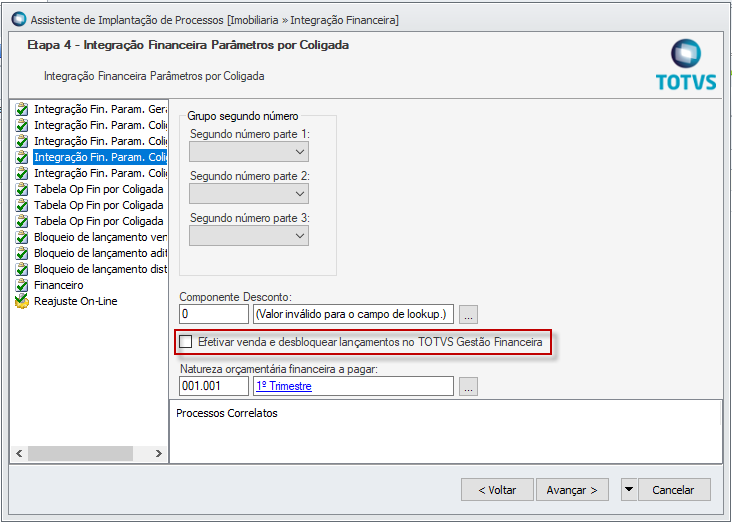Image resolution: width=732 pixels, height=522 pixels.
Task: Click the Componente Desconto code field
Action: (214, 314)
